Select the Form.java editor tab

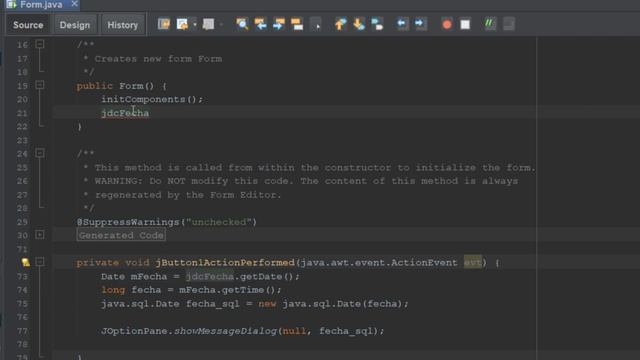[x=41, y=4]
